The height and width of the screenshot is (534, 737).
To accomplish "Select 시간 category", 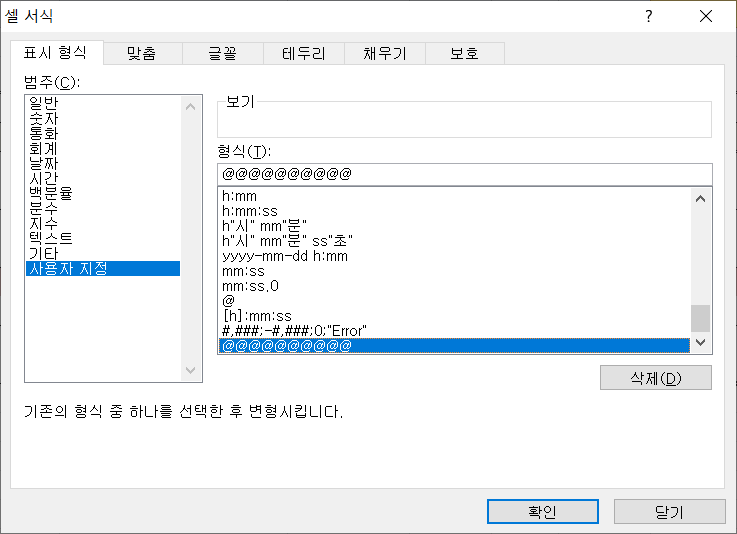I will click(103, 178).
